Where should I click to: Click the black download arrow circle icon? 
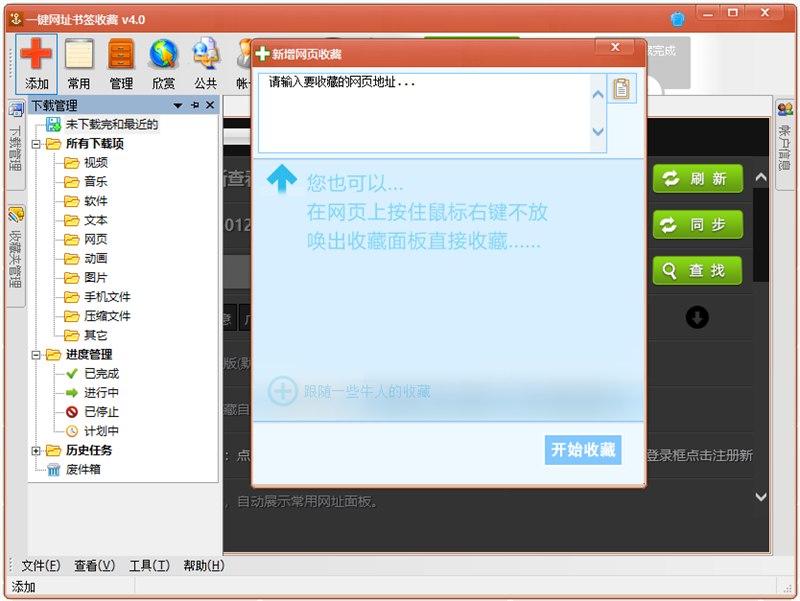pyautogui.click(x=697, y=317)
